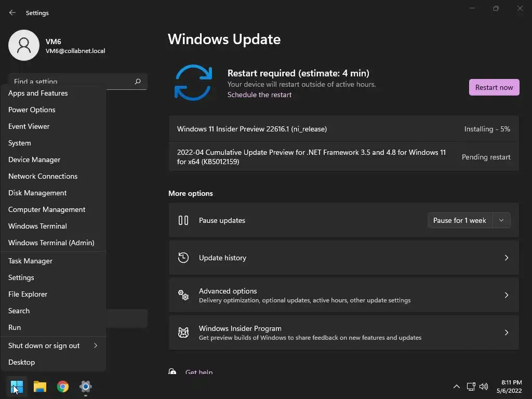This screenshot has height=399, width=532.
Task: Click the Advanced options gears icon
Action: pos(183,295)
